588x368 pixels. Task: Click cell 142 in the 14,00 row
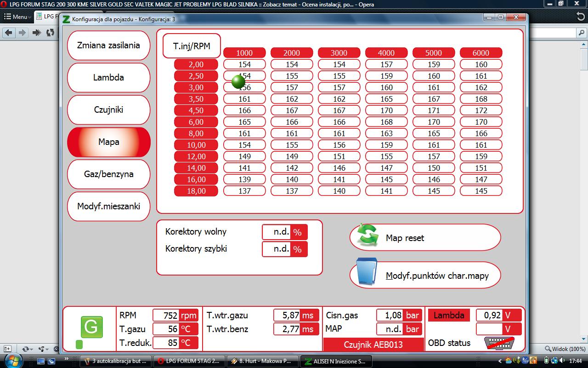tap(292, 168)
